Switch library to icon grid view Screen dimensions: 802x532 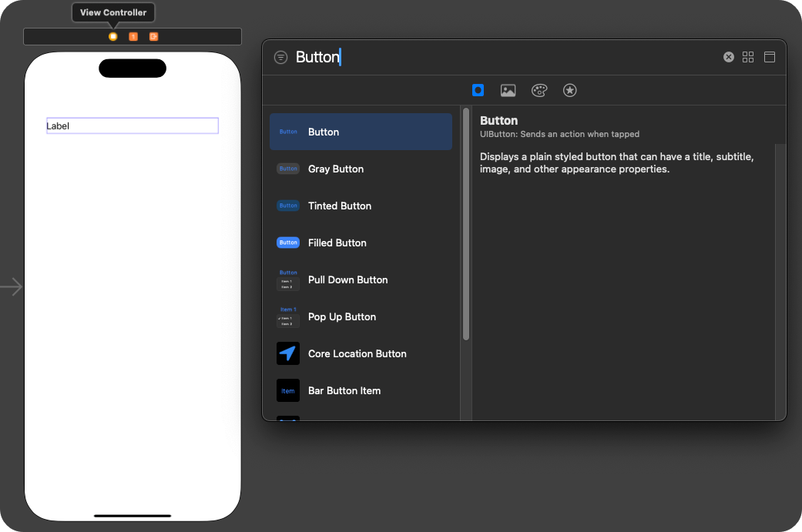[x=748, y=57]
